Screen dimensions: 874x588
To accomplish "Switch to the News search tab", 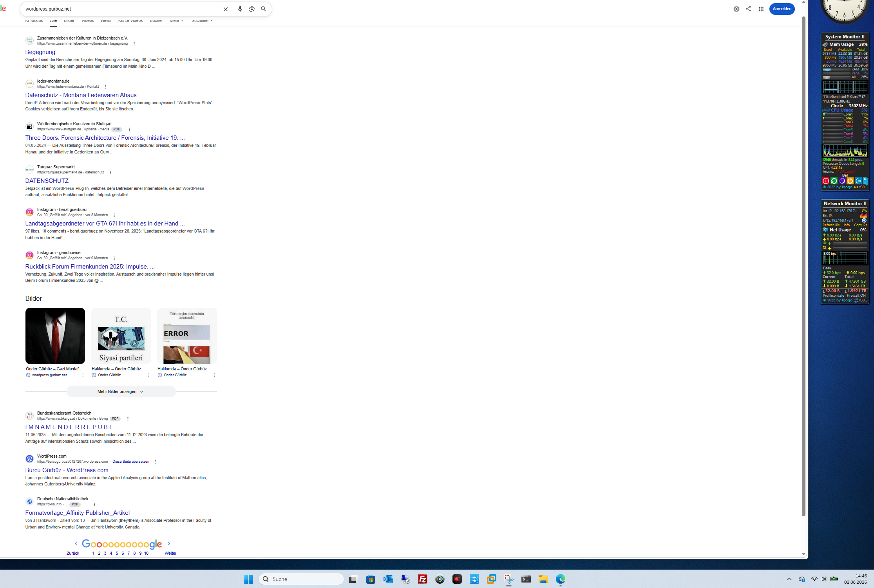I will [106, 21].
